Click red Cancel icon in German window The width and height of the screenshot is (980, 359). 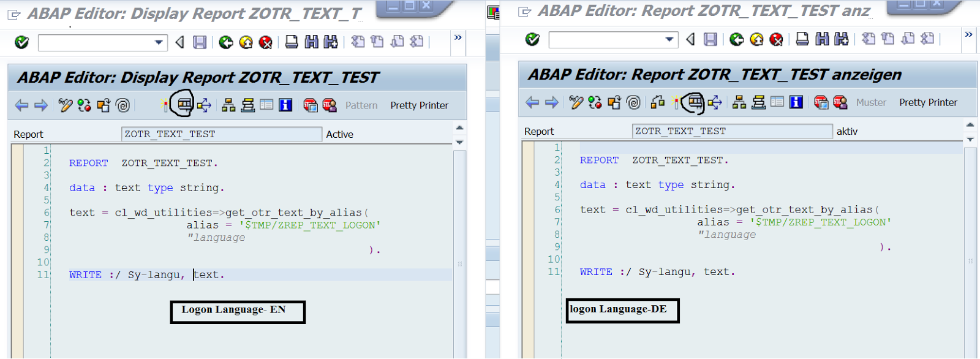(776, 39)
